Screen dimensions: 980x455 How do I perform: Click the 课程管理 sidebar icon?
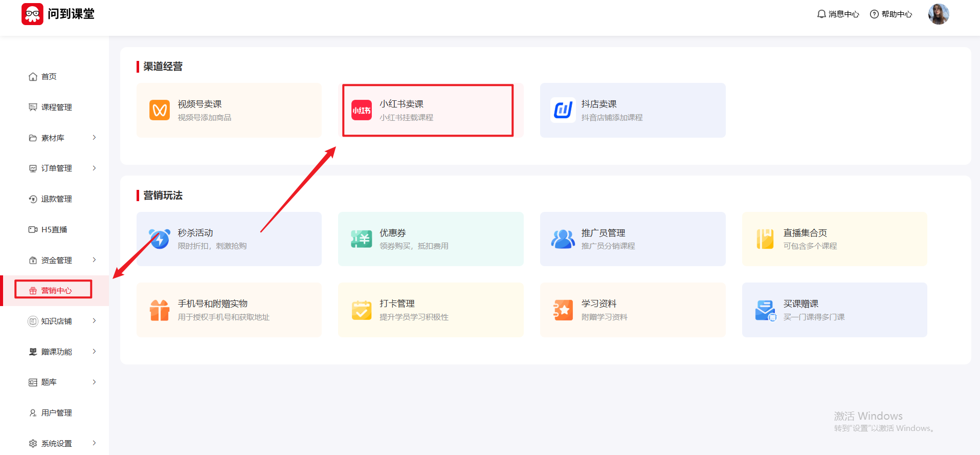(33, 107)
